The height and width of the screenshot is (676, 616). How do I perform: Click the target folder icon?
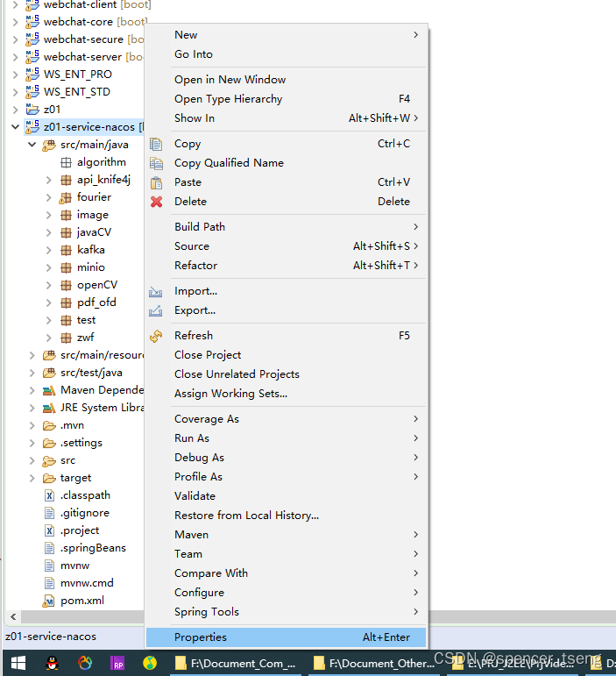tap(49, 478)
